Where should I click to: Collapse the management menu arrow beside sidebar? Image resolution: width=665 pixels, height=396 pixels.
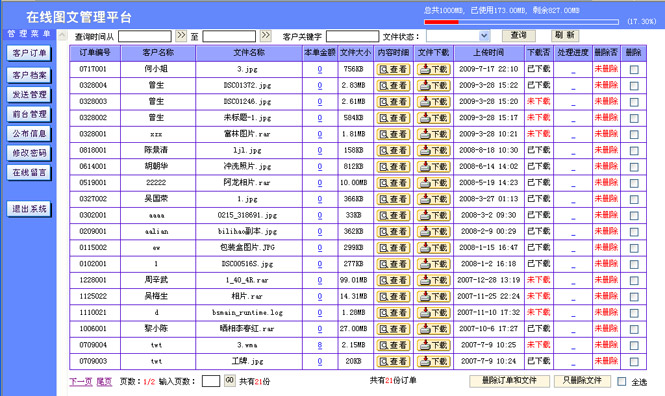[62, 35]
